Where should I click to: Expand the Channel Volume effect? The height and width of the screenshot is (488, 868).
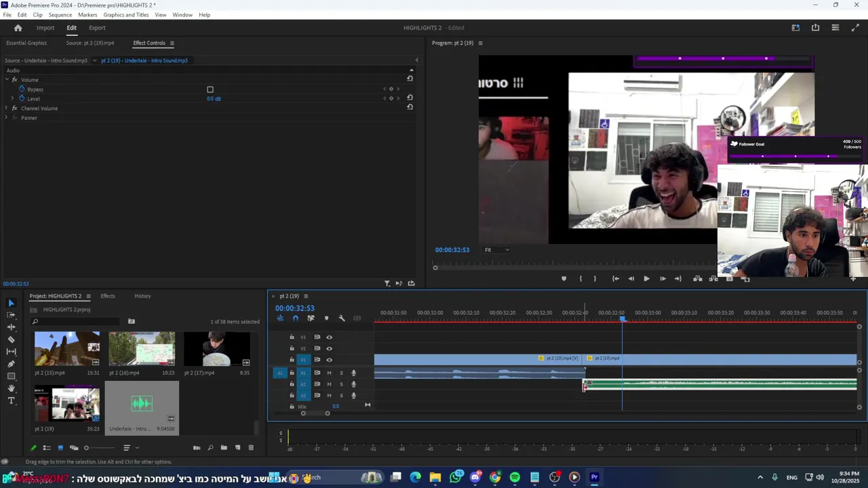tap(6, 108)
